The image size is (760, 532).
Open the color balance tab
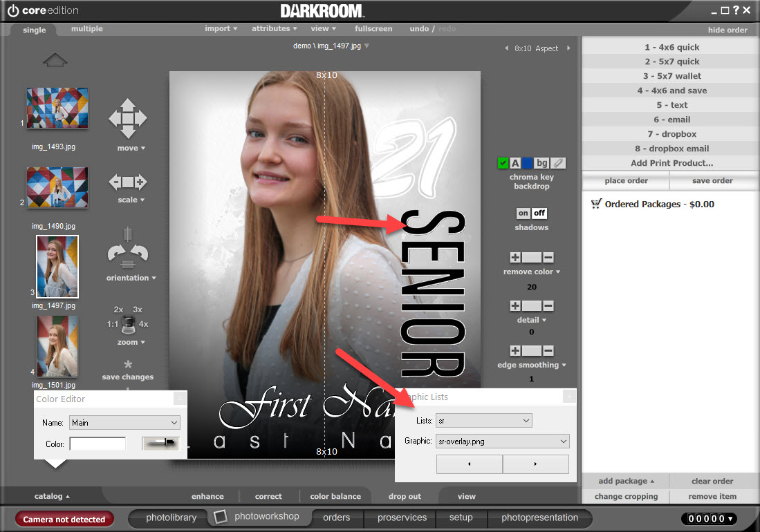(x=335, y=496)
